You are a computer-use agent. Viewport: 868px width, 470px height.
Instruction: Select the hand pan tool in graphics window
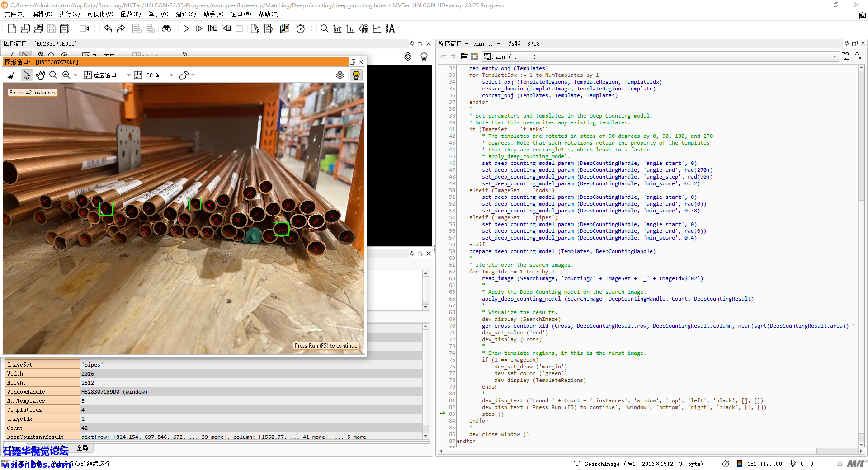(40, 75)
